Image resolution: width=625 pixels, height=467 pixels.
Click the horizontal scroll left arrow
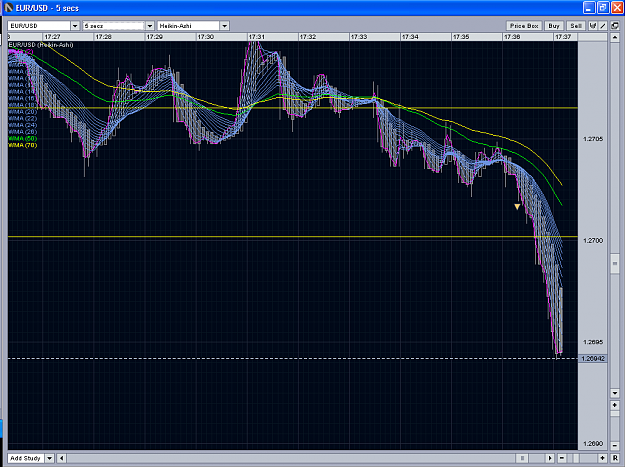coord(61,458)
